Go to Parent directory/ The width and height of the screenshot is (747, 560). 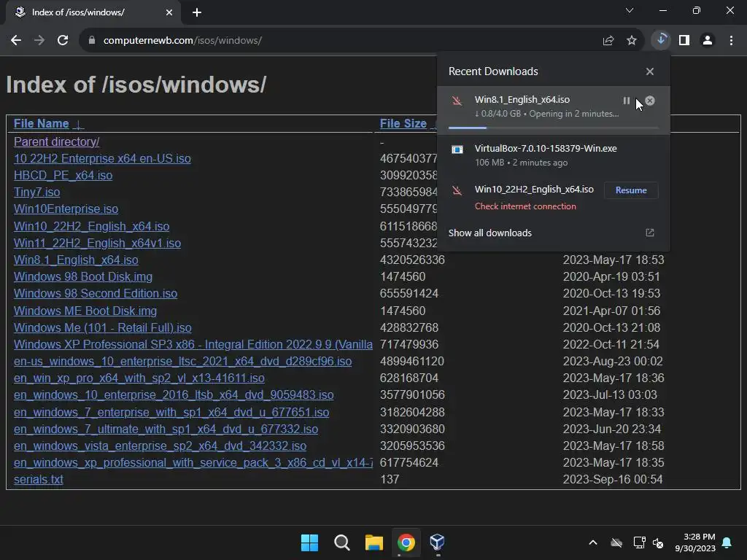pos(57,142)
